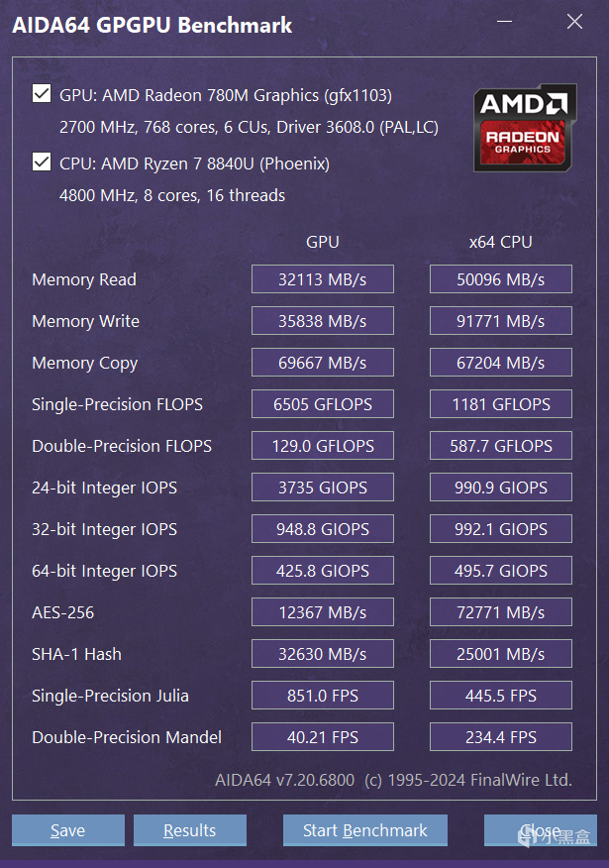
Task: Click GPU Single-Precision Julia FPS value
Action: pyautogui.click(x=322, y=696)
